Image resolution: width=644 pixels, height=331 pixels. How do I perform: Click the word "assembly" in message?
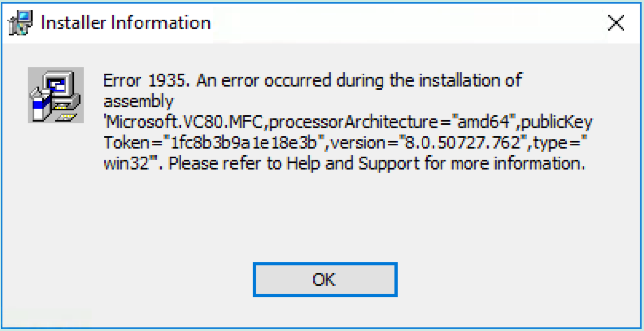[x=138, y=101]
